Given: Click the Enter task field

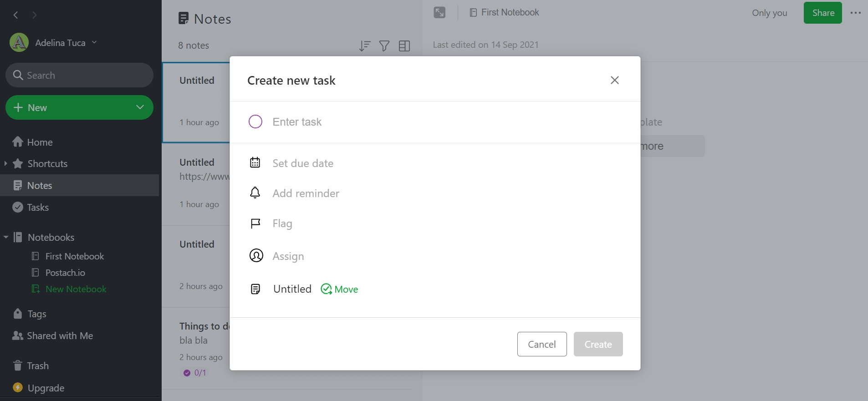Looking at the screenshot, I should [435, 122].
